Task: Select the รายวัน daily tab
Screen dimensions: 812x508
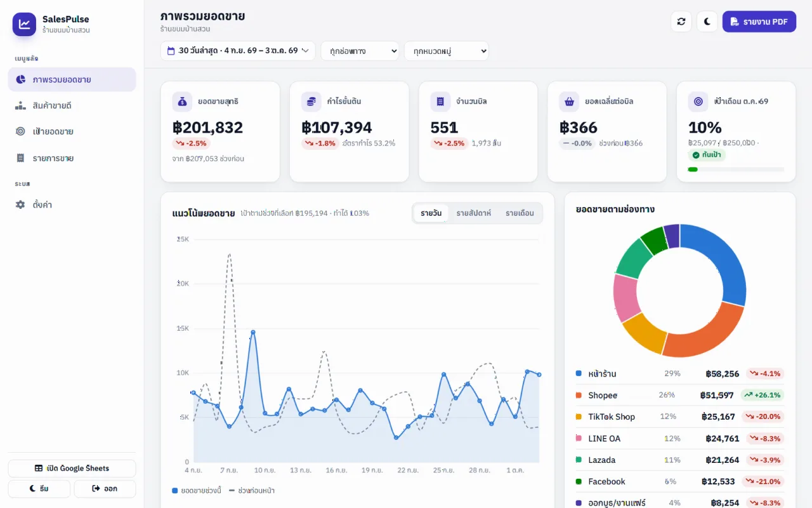Action: [x=431, y=213]
